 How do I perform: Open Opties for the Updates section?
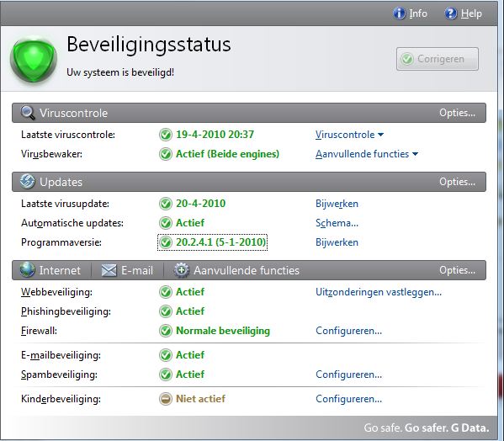(x=457, y=182)
